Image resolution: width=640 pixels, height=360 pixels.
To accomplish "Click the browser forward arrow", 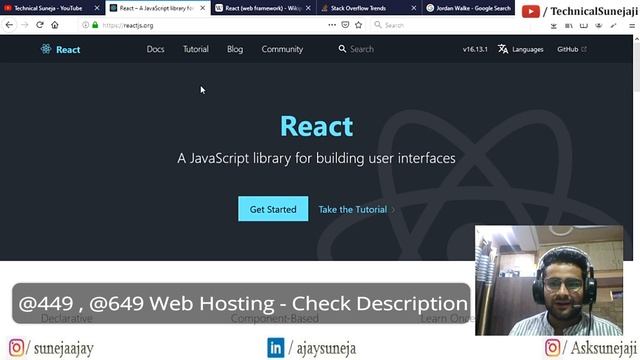I will (x=24, y=25).
